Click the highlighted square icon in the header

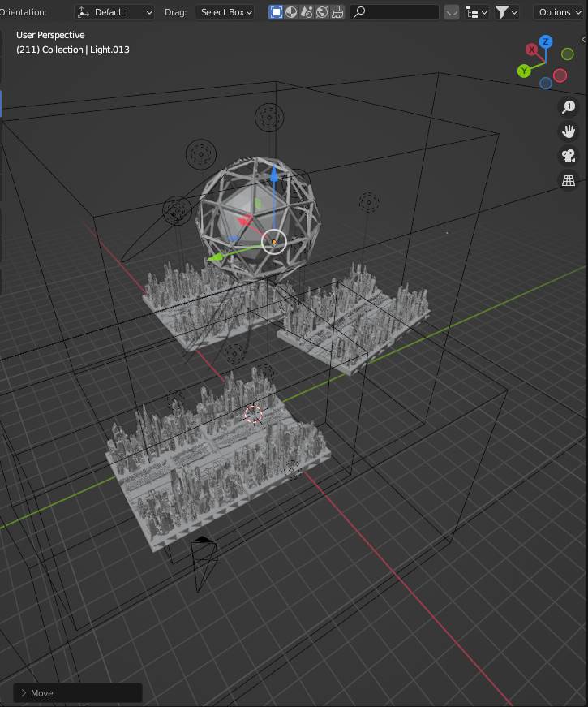click(x=276, y=12)
